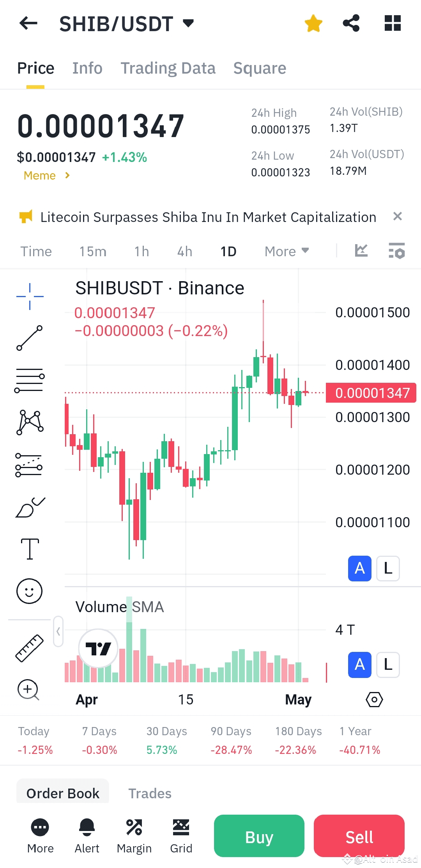Toggle log scale L on the price chart
421x868 pixels.
click(x=388, y=569)
